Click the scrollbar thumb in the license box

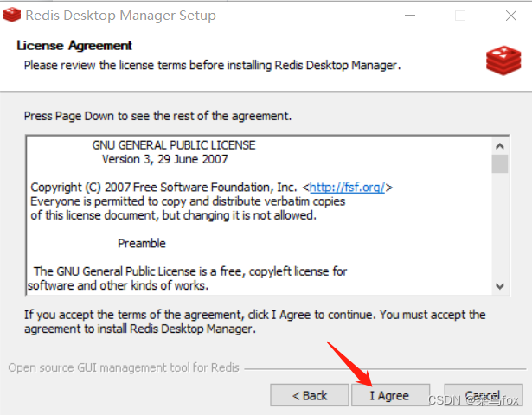click(x=499, y=163)
